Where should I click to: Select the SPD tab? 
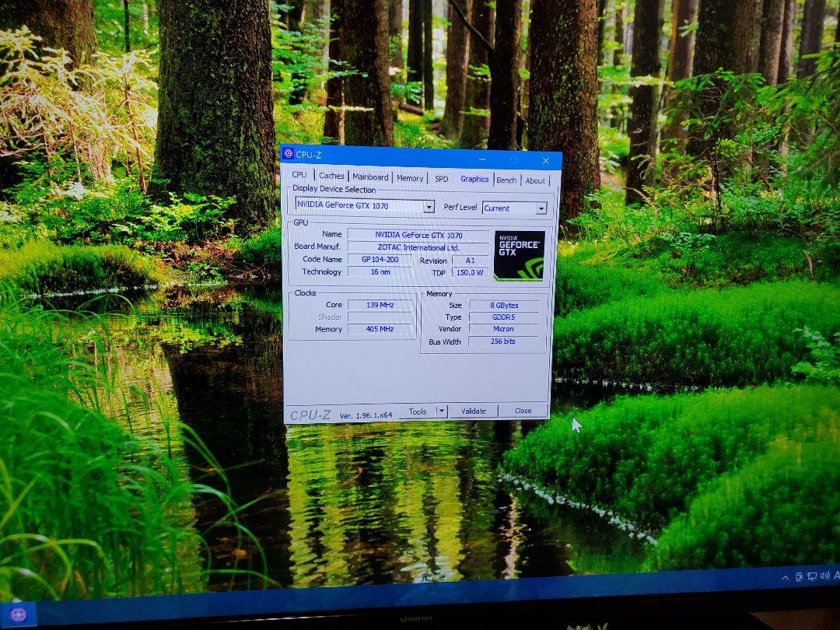coord(442,179)
